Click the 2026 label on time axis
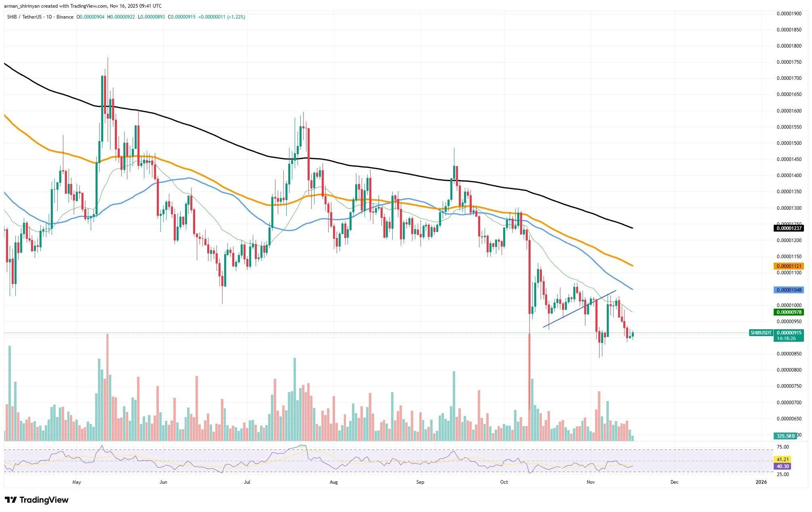 (x=760, y=482)
